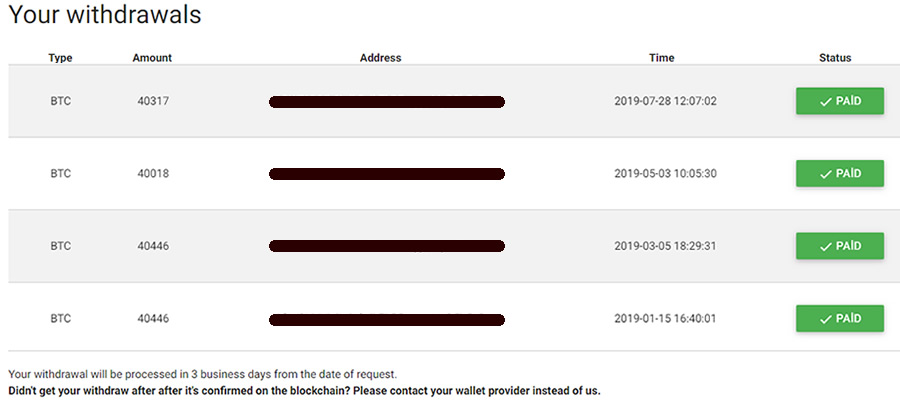This screenshot has height=400, width=900.
Task: Click the Status column header
Action: coord(835,58)
